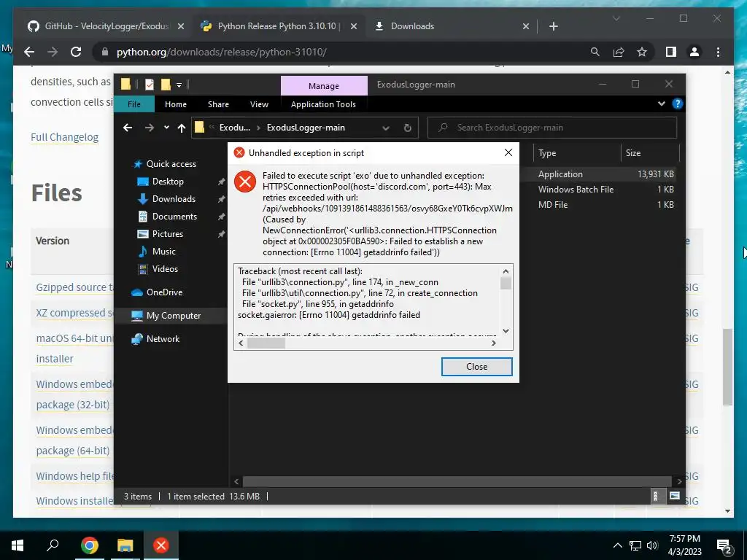Click ExodusLogger-main breadcrumb in address bar
Image resolution: width=747 pixels, height=560 pixels.
point(306,128)
